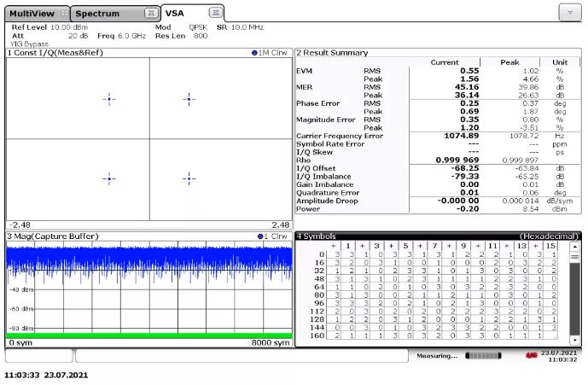
Task: Click the 8000 sym axis label
Action: [271, 342]
